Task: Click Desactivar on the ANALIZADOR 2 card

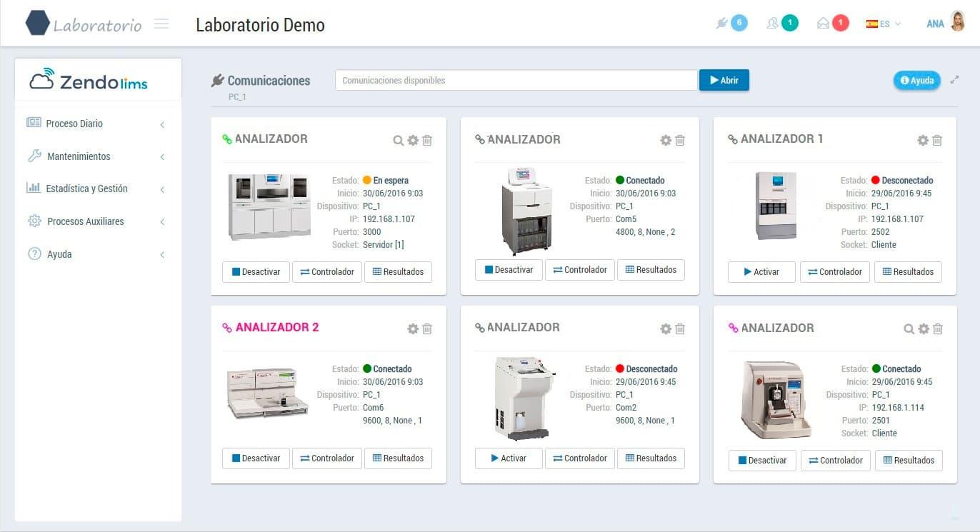Action: tap(256, 458)
